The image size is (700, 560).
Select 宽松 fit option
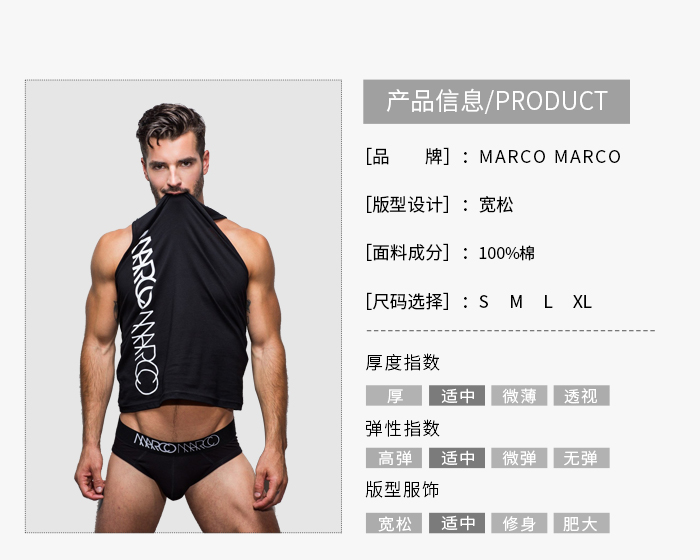tap(394, 523)
